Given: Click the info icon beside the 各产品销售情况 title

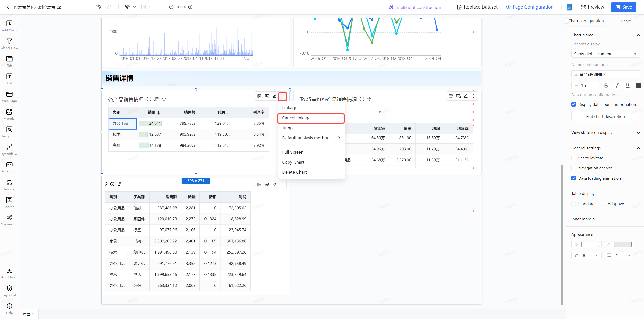Looking at the screenshot, I should (x=149, y=99).
